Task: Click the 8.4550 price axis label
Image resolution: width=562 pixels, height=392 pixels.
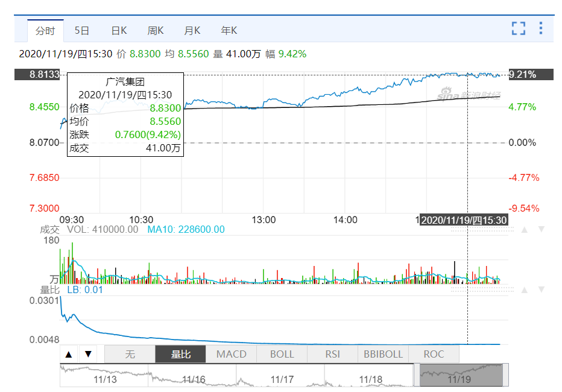Action: (44, 107)
